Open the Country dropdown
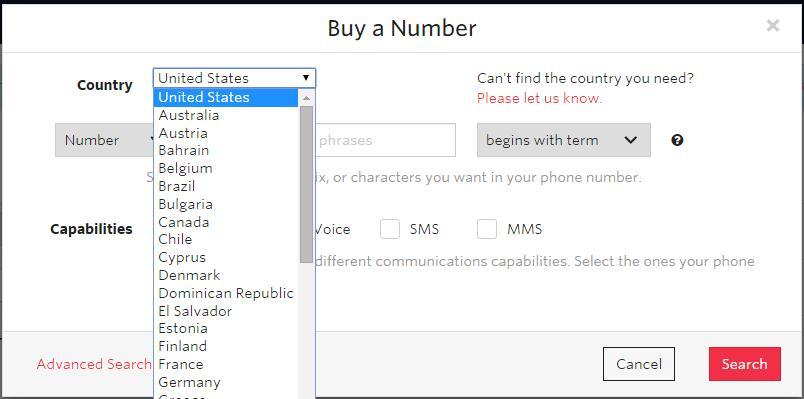This screenshot has height=399, width=804. 234,78
